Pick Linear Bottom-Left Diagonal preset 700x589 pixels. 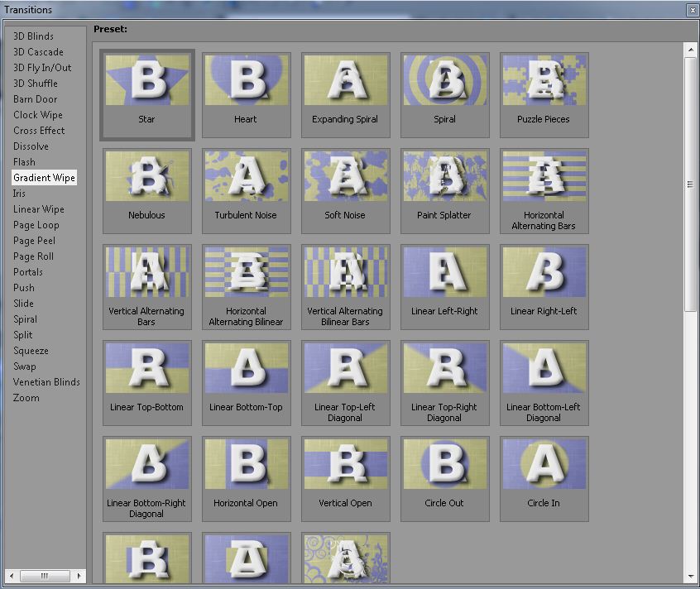click(544, 383)
